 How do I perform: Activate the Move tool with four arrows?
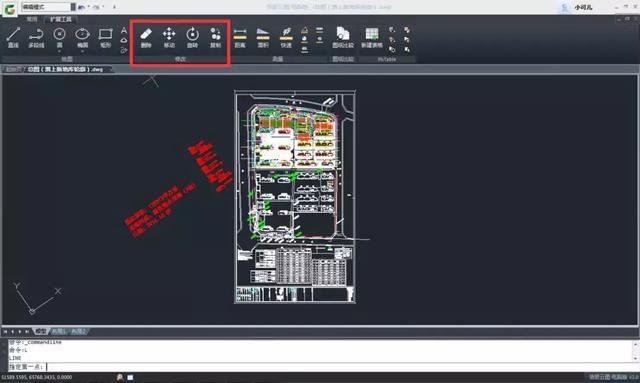pyautogui.click(x=169, y=38)
